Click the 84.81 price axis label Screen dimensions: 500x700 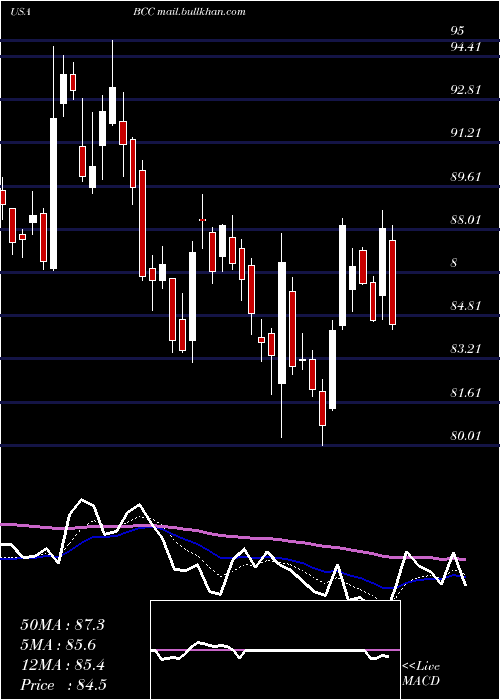[x=466, y=306]
